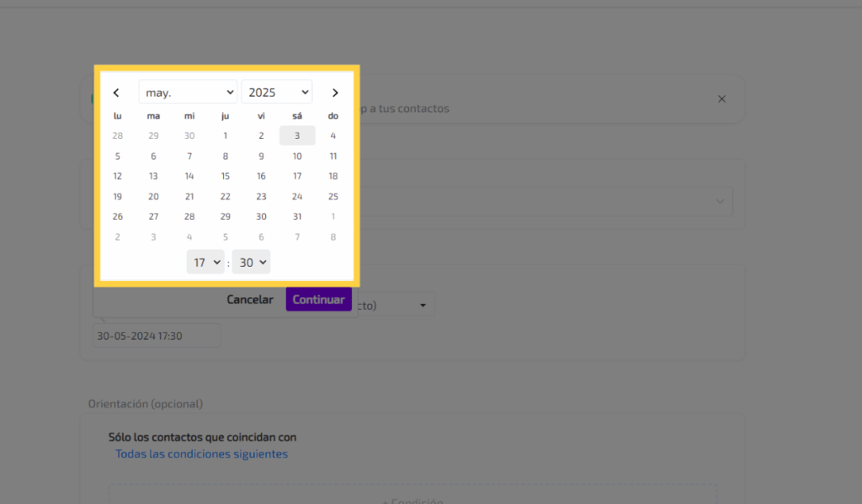The width and height of the screenshot is (862, 504).
Task: Close the banner with X icon
Action: tap(721, 99)
